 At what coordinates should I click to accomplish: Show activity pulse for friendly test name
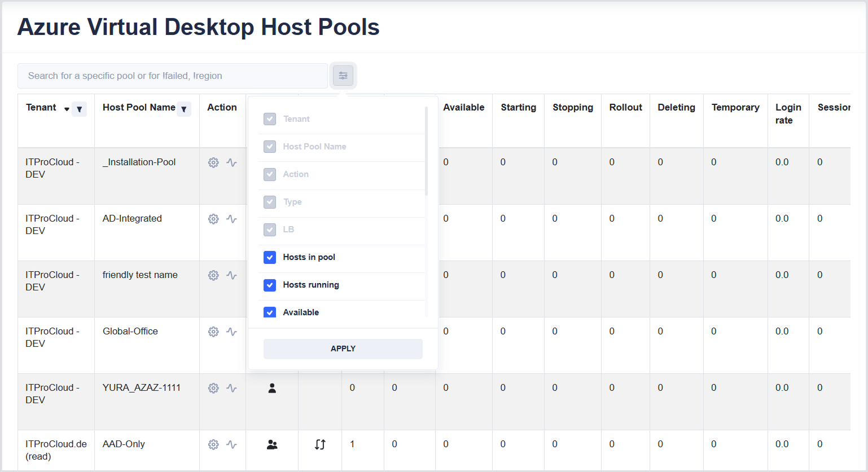[x=231, y=275]
